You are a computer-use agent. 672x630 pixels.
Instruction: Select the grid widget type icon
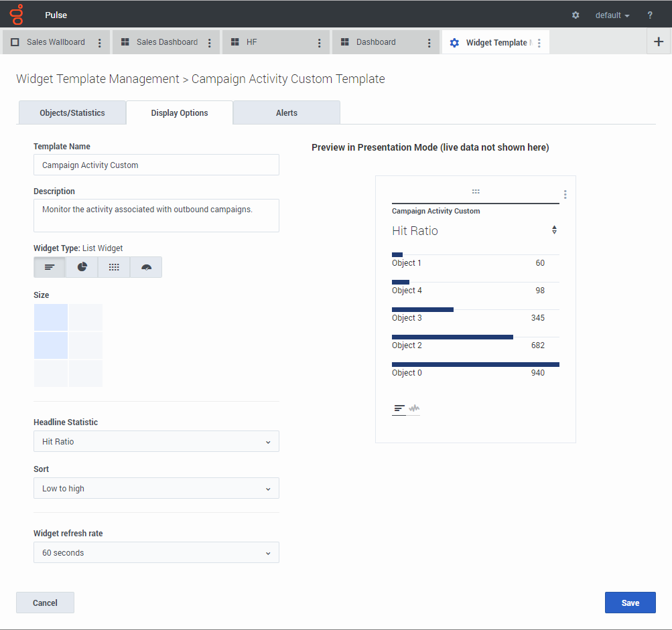click(114, 267)
